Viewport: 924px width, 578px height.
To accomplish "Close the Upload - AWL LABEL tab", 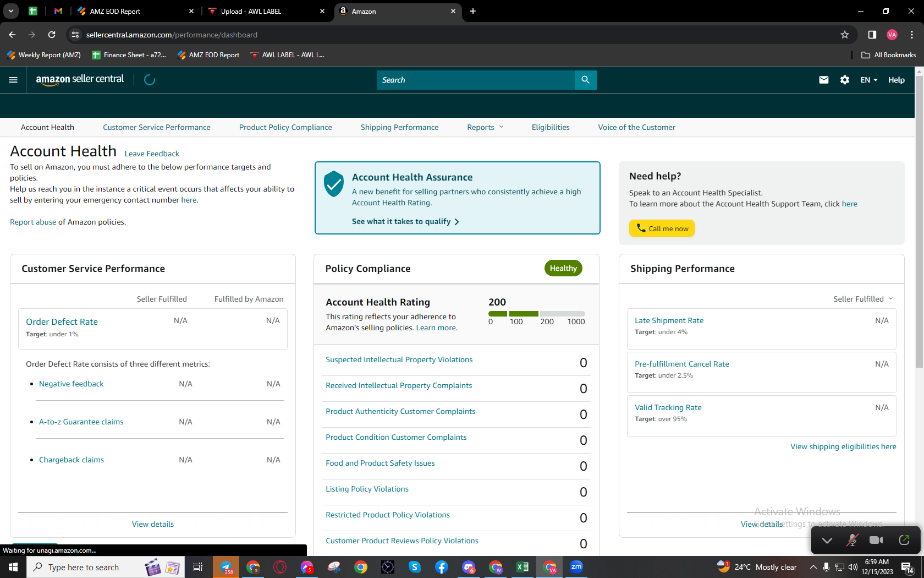I will (x=322, y=11).
